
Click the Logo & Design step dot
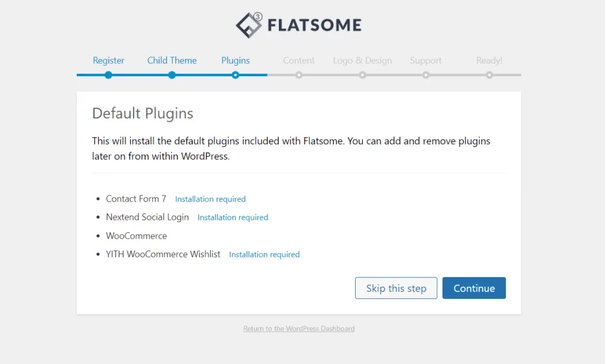(x=362, y=75)
